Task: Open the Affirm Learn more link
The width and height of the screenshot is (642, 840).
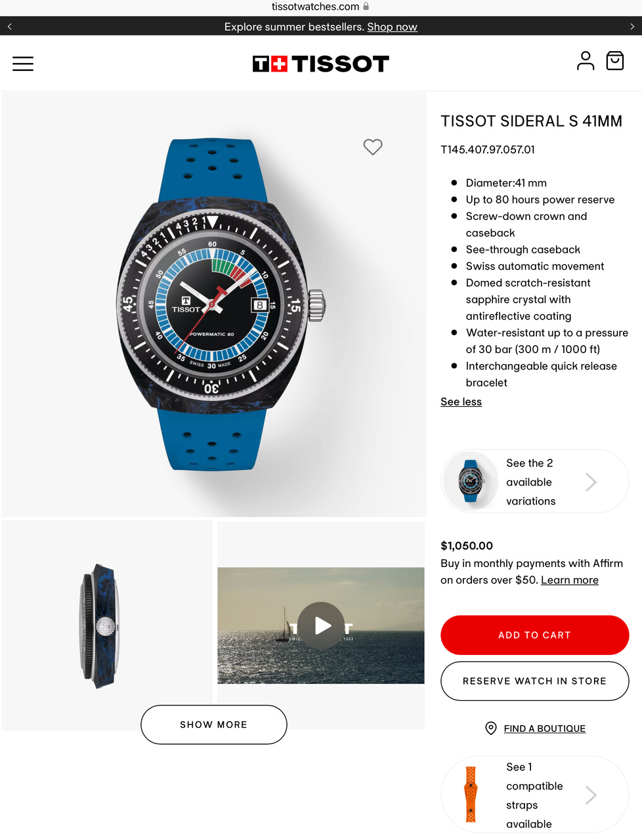Action: pyautogui.click(x=570, y=580)
